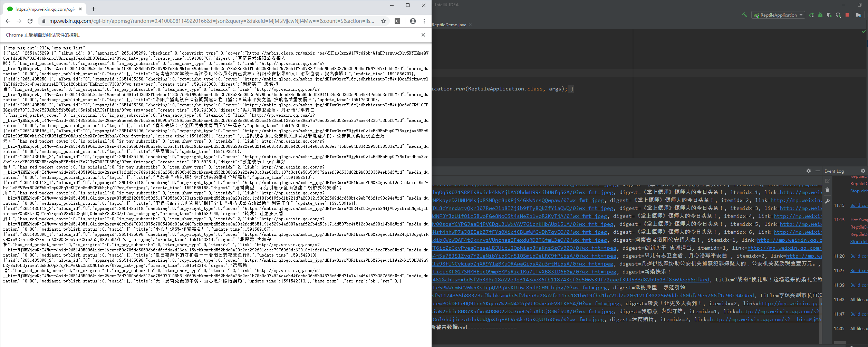Click the Build link at 11:47 in Event Log

click(859, 314)
